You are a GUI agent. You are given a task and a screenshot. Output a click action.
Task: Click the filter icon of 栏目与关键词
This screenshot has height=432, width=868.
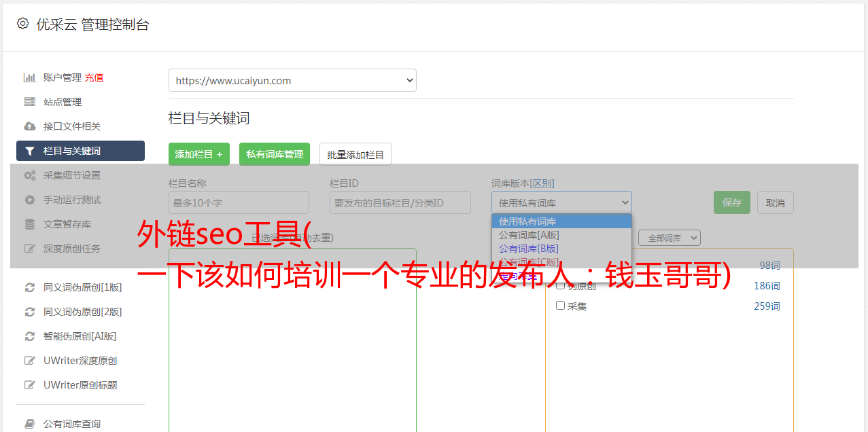pyautogui.click(x=30, y=151)
